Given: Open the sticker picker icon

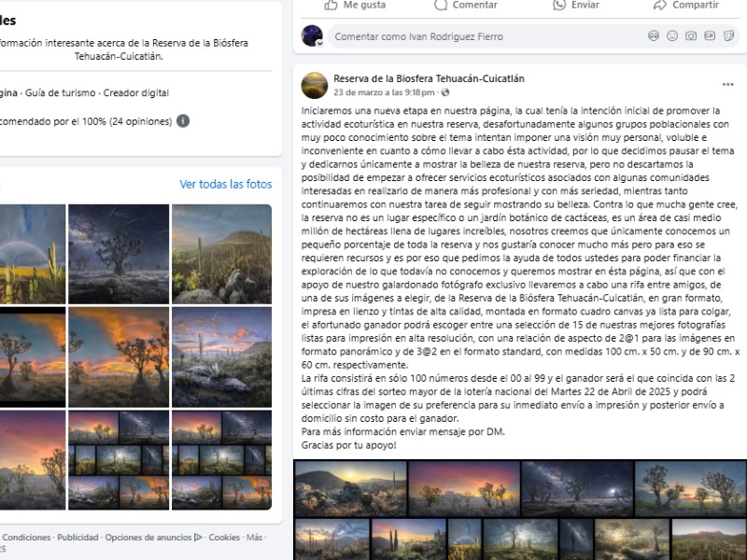Looking at the screenshot, I should [728, 35].
